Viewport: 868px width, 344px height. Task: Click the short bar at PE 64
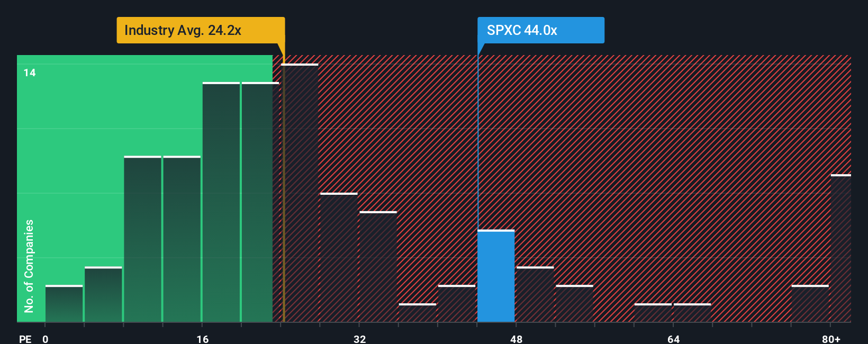click(692, 312)
